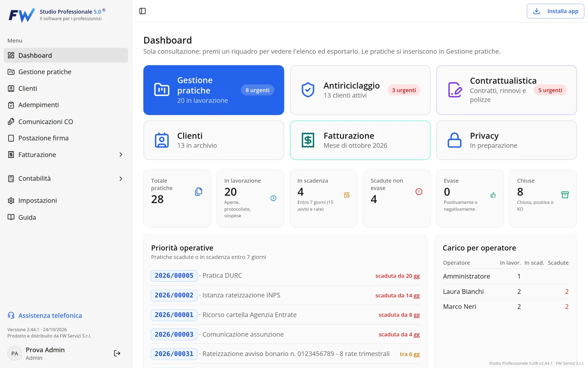This screenshot has height=368, width=588.
Task: Click the headset icon for Assistenza telefonica
Action: [x=11, y=315]
